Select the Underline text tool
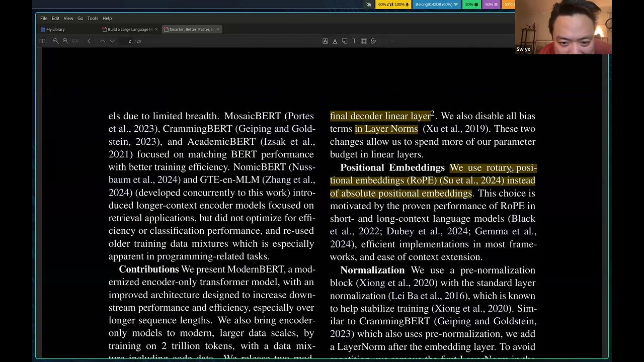 point(335,41)
